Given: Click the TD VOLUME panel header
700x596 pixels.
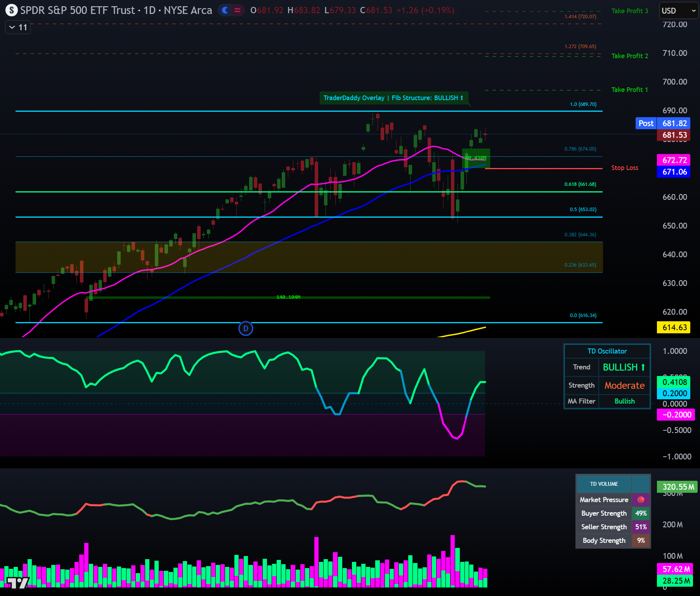Looking at the screenshot, I should 603,484.
